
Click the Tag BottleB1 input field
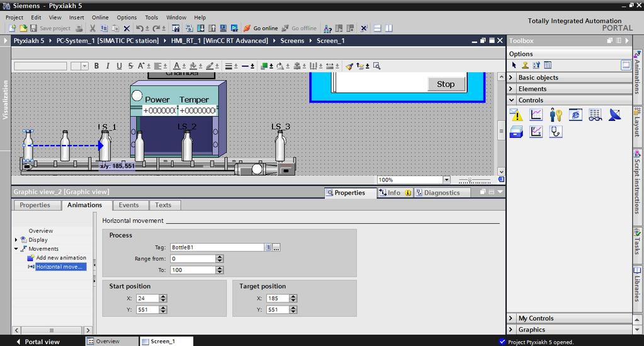point(217,247)
